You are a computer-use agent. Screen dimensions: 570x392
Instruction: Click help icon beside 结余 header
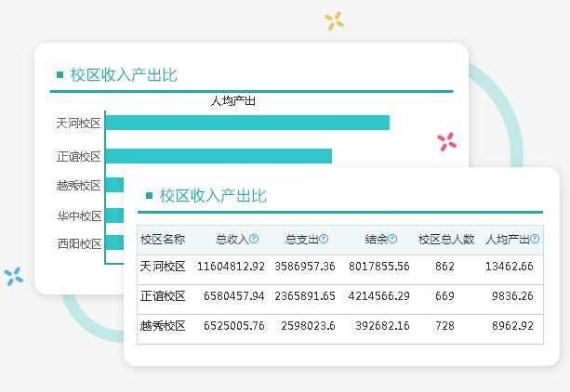(x=393, y=240)
